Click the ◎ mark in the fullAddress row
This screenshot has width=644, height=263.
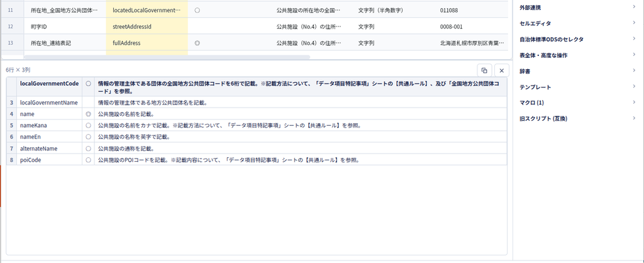[x=197, y=43]
